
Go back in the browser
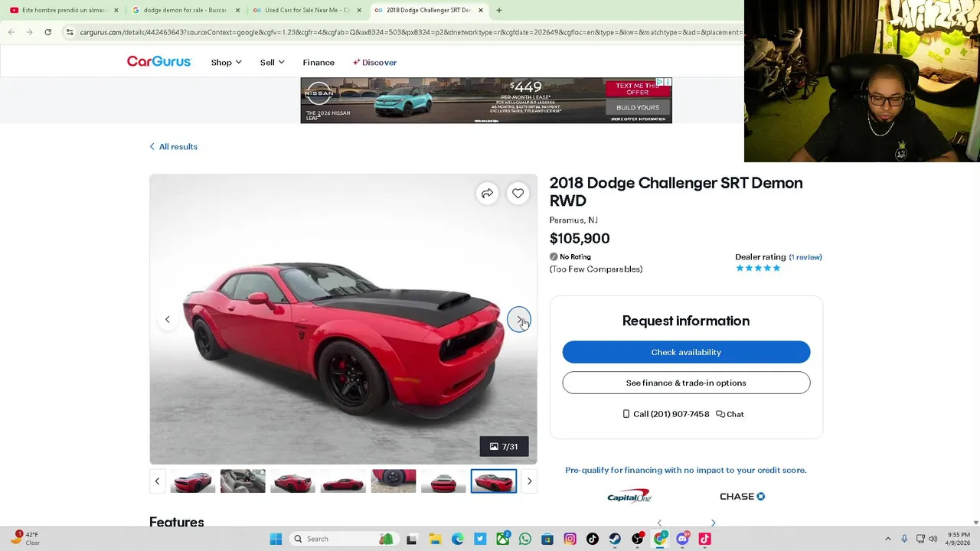pyautogui.click(x=11, y=32)
